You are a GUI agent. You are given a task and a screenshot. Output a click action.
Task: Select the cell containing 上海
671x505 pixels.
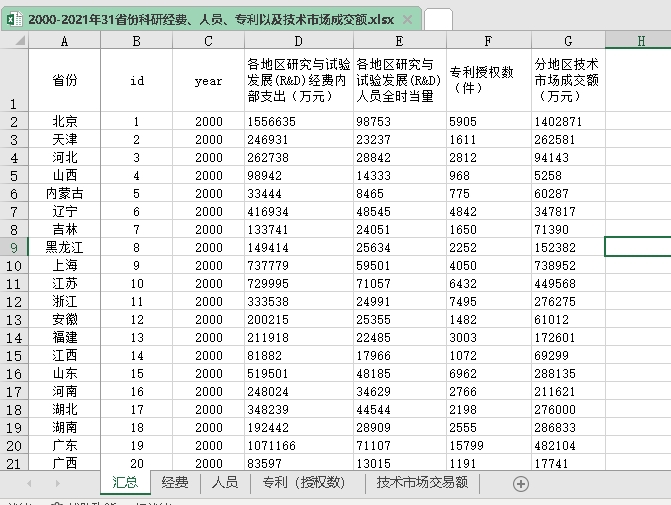click(65, 265)
